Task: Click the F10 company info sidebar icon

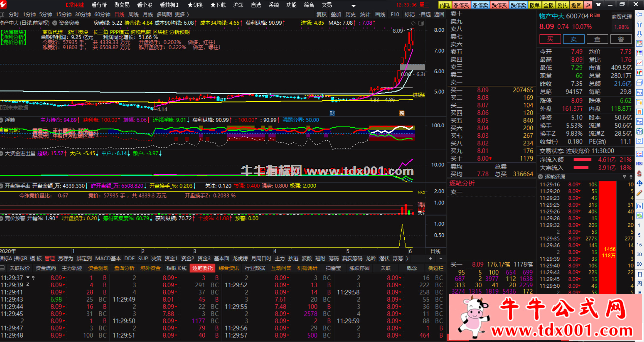Action: click(639, 93)
